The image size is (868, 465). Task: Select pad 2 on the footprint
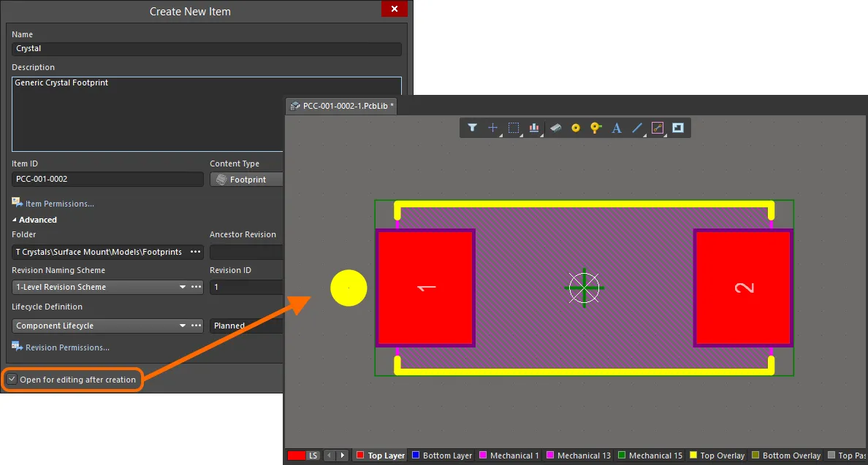pyautogui.click(x=744, y=288)
